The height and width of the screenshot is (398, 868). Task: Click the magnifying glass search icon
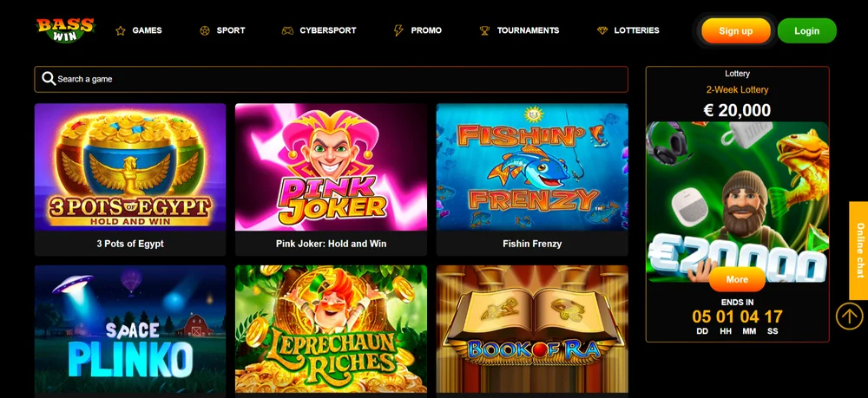(x=49, y=79)
